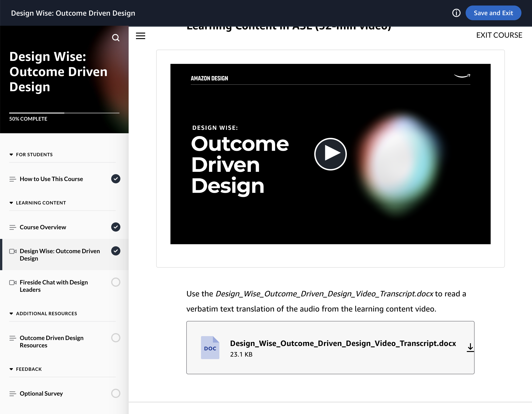Viewport: 532px width, 414px height.
Task: Collapse the ADDITIONAL RESOURCES section
Action: point(11,313)
